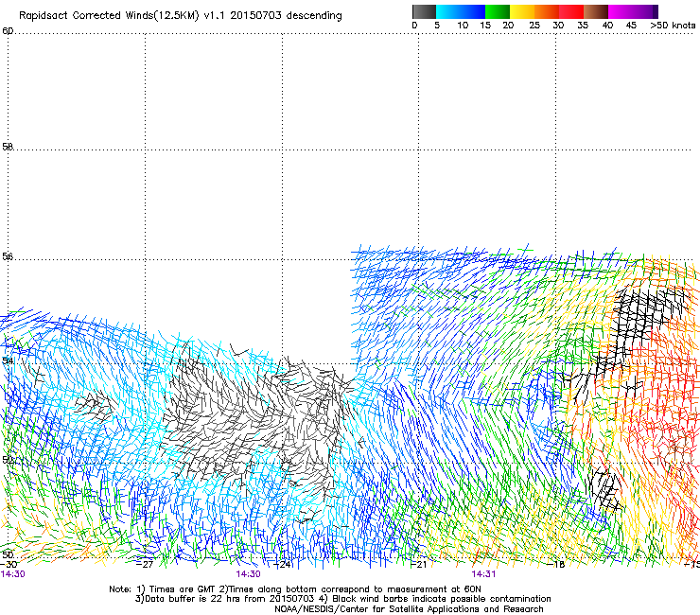Click the green 15-20 knots legend segment
This screenshot has width=700, height=615.
(x=498, y=11)
